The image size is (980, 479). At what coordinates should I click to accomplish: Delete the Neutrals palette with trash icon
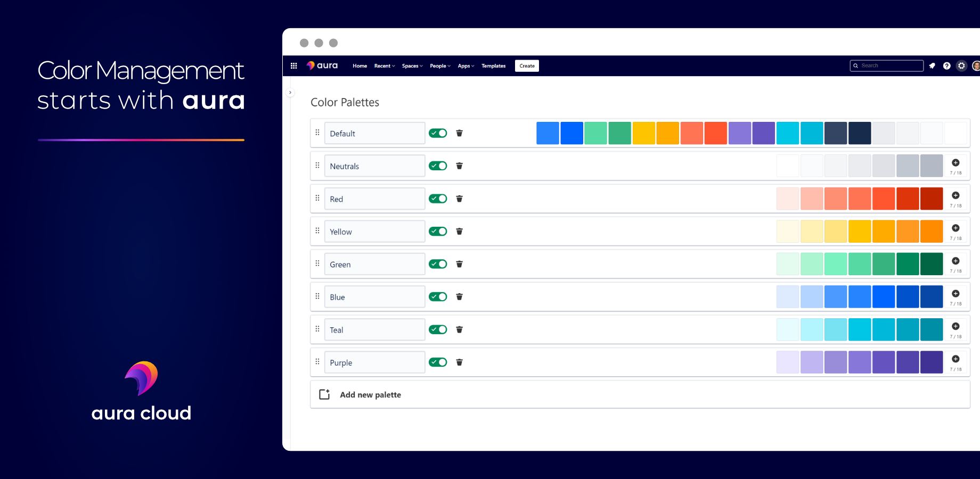[x=459, y=166]
